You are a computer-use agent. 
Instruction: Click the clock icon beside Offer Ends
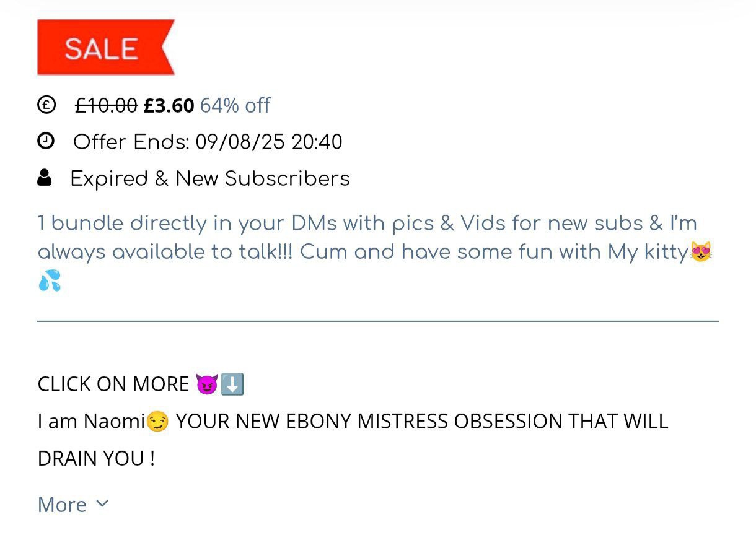46,141
